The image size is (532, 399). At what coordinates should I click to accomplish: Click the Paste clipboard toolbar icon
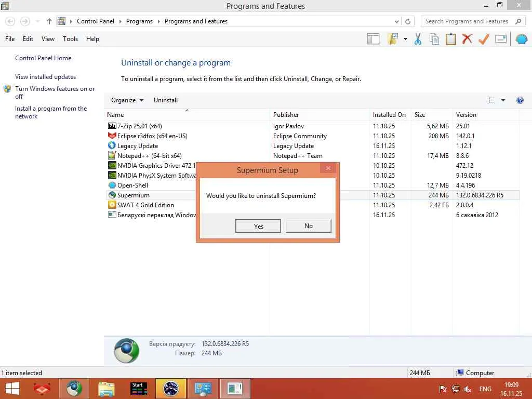click(x=450, y=39)
